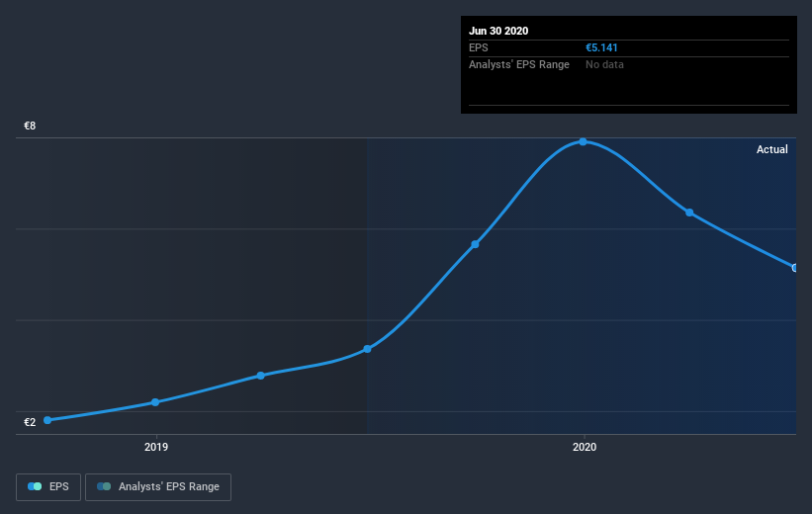Click the €2 y-axis label
812x514 pixels.
30,422
